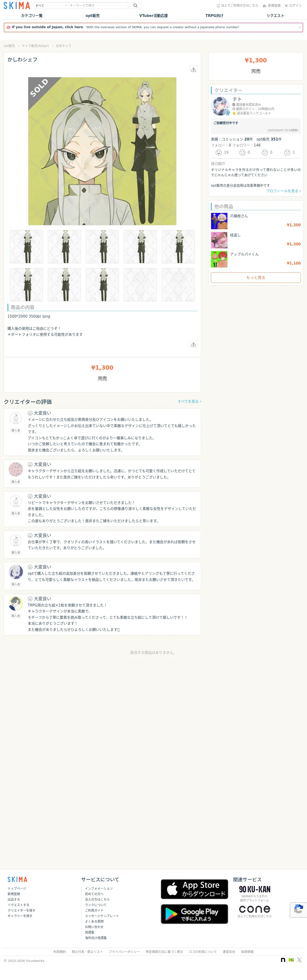The image size is (307, 980).
Task: Open the 爪楊枝さん product thumbnail
Action: coord(219,221)
